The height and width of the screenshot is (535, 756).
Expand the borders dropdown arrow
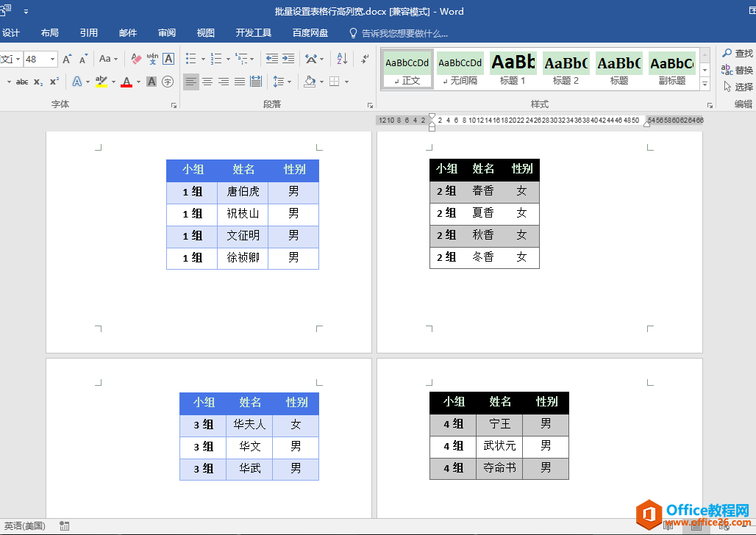tap(346, 82)
